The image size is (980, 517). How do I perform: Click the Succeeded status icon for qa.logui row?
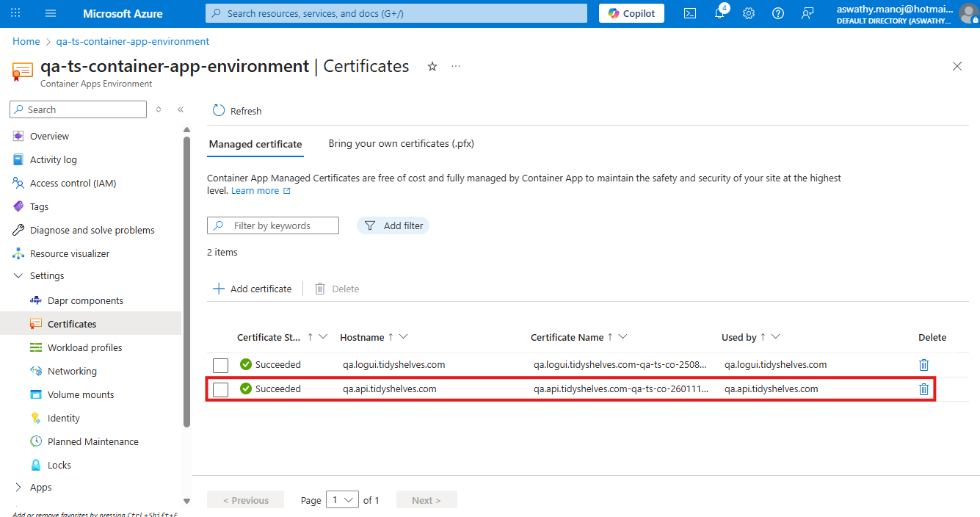click(246, 364)
